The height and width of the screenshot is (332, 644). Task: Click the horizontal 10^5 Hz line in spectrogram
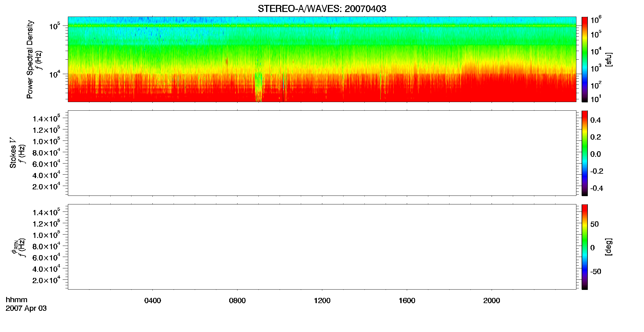tap(322, 26)
